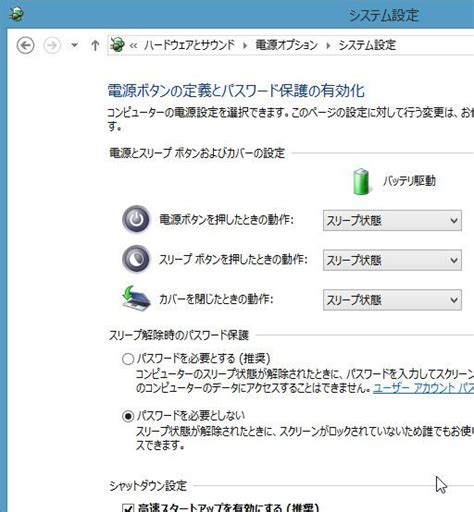
Task: Open スリープ ボタンを押したときの動作 dropdown
Action: pos(392,260)
